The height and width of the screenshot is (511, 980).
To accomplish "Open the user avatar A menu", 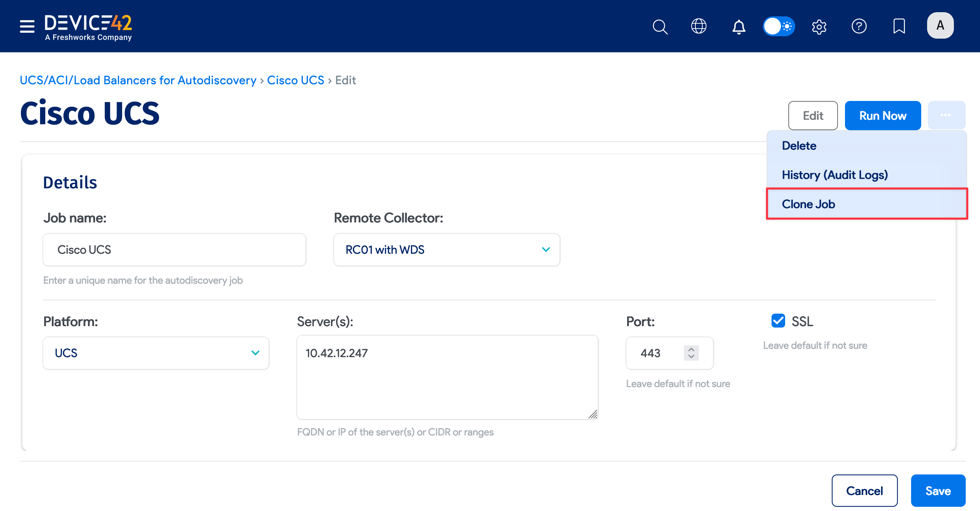I will pyautogui.click(x=940, y=25).
